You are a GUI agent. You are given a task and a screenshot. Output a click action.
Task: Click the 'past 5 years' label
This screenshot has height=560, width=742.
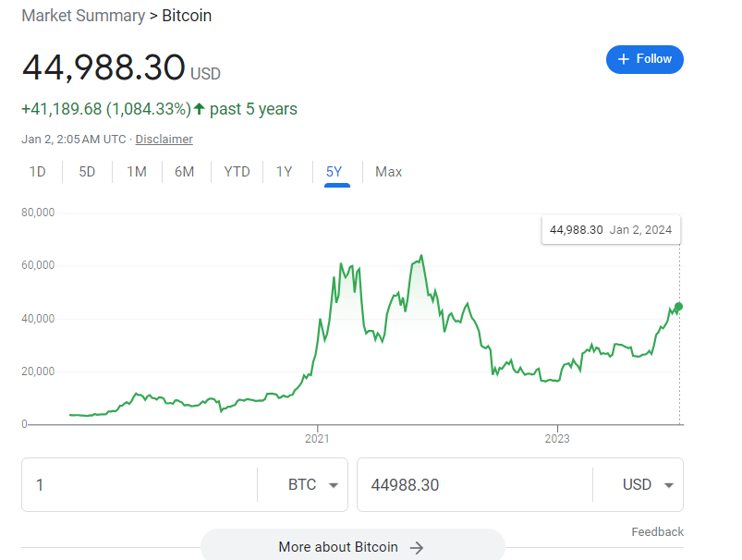pos(253,109)
